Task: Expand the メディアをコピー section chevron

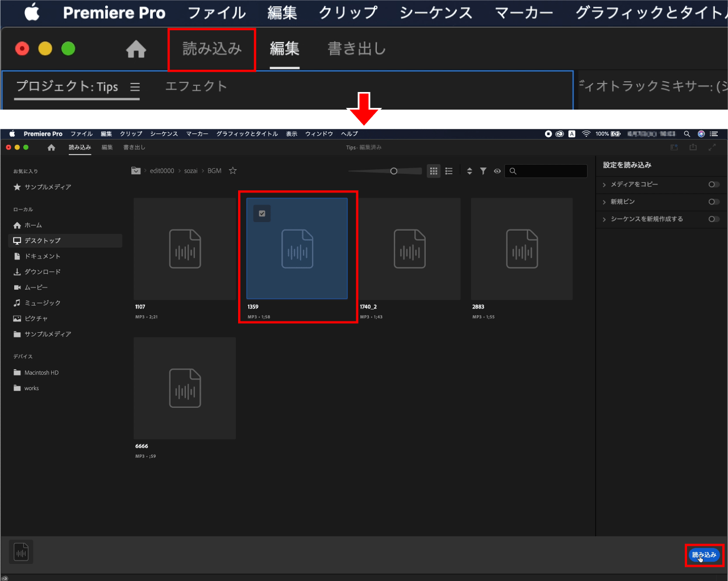Action: (604, 185)
